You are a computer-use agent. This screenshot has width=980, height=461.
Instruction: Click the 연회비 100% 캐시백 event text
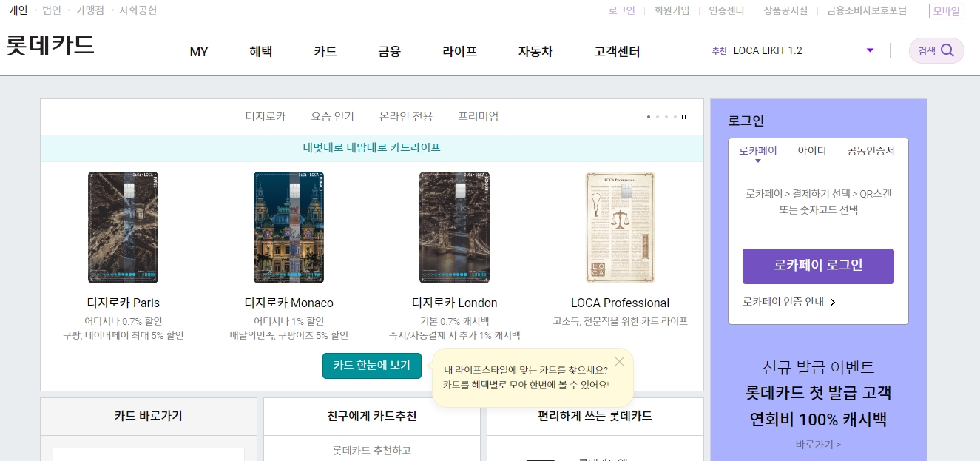[818, 420]
